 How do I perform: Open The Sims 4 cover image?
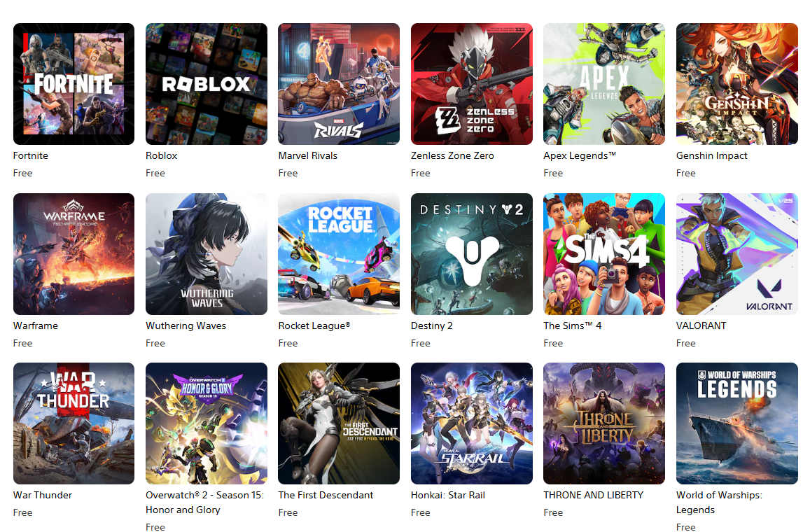click(x=604, y=254)
